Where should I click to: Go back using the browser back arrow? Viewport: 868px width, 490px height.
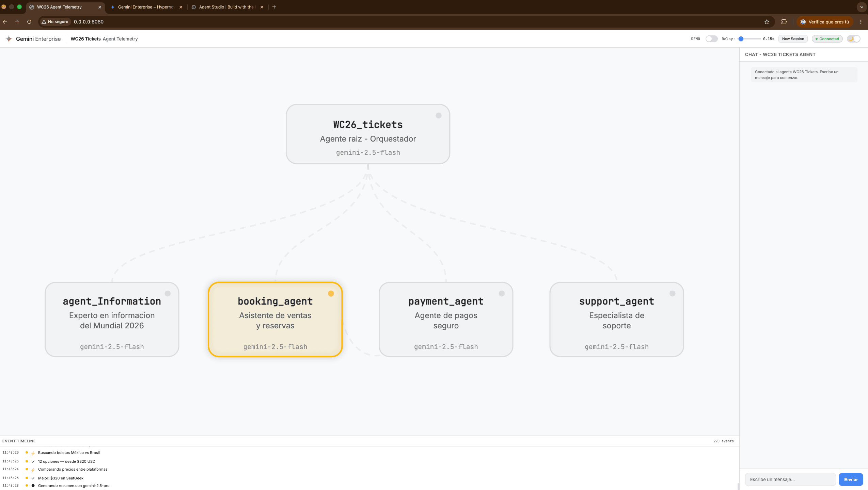pyautogui.click(x=5, y=22)
